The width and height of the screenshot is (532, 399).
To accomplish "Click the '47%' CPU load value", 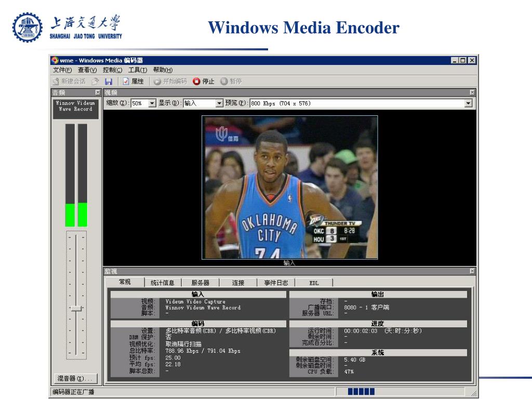I will pyautogui.click(x=349, y=372).
